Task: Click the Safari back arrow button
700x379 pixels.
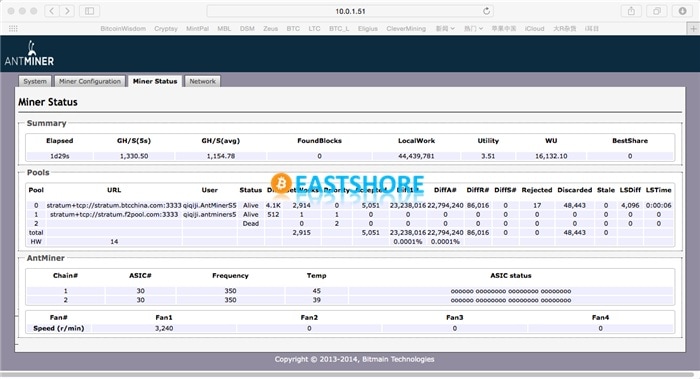Action: tap(52, 11)
